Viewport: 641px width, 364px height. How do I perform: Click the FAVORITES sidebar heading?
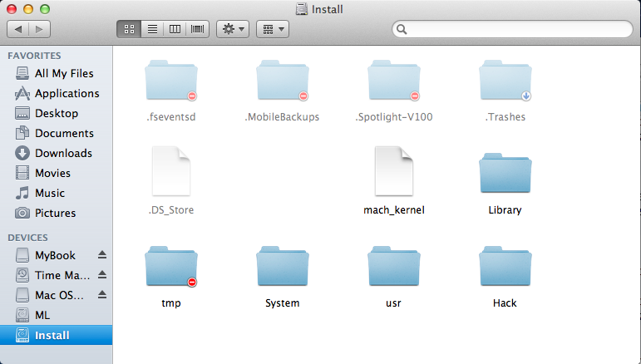click(x=34, y=56)
